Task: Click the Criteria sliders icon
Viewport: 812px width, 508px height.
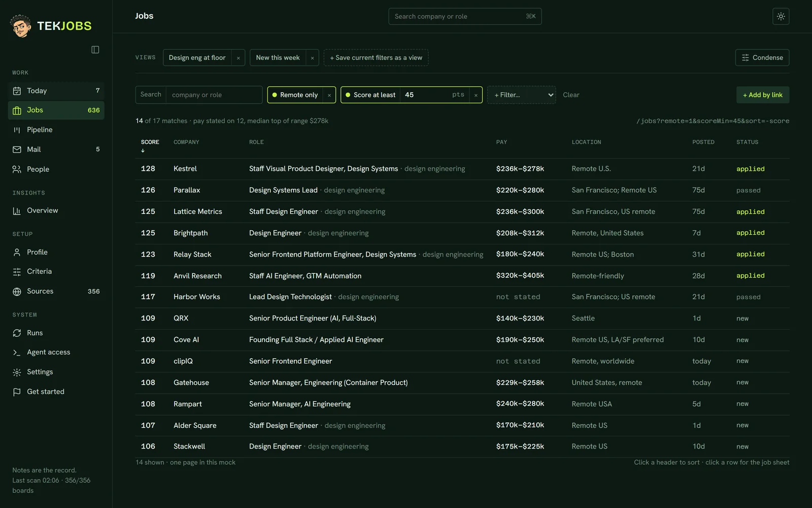Action: tap(17, 272)
